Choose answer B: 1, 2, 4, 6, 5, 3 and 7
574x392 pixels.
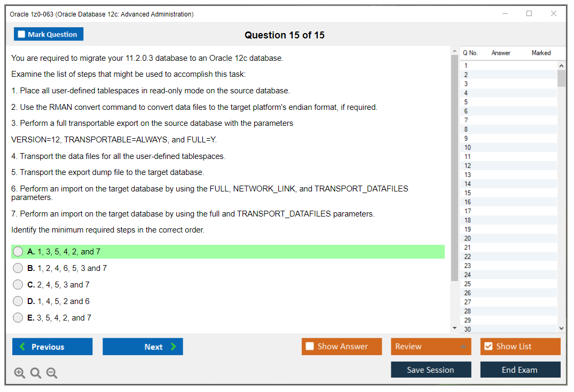pos(18,268)
